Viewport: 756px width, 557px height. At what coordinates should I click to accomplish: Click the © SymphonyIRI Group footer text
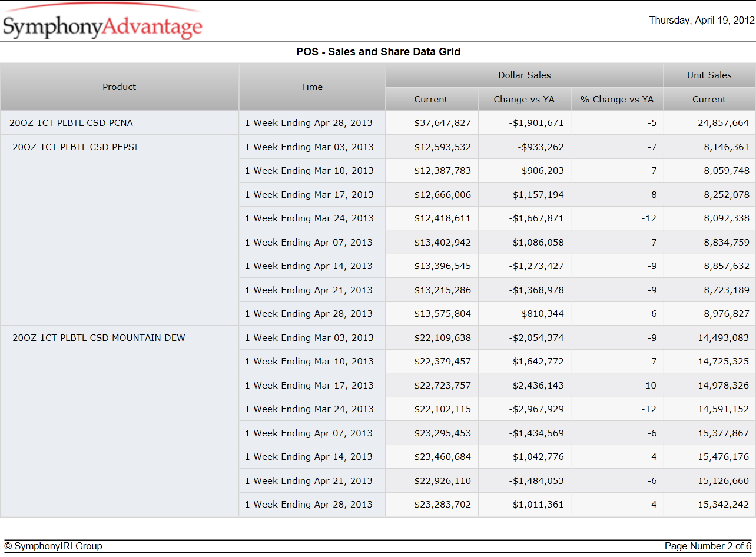click(x=53, y=546)
